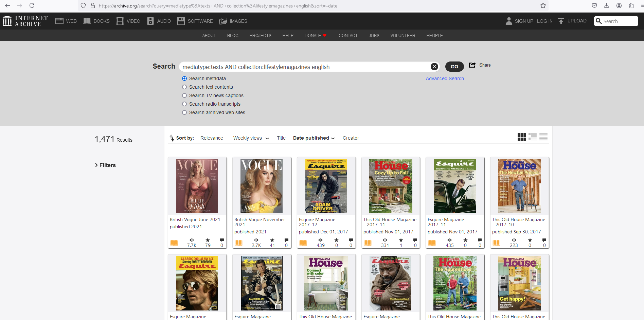
Task: Click browser back arrow
Action: (x=7, y=5)
